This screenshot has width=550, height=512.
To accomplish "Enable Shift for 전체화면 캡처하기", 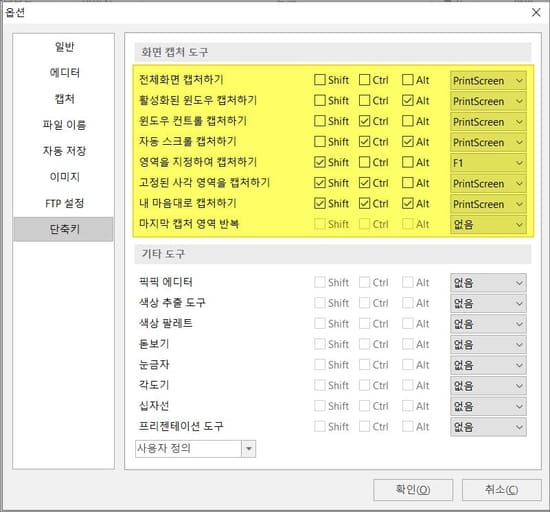I will pos(320,80).
